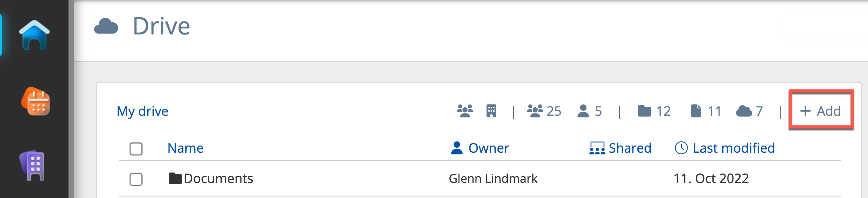This screenshot has height=198, width=868.
Task: Open the My drive link
Action: pyautogui.click(x=142, y=111)
